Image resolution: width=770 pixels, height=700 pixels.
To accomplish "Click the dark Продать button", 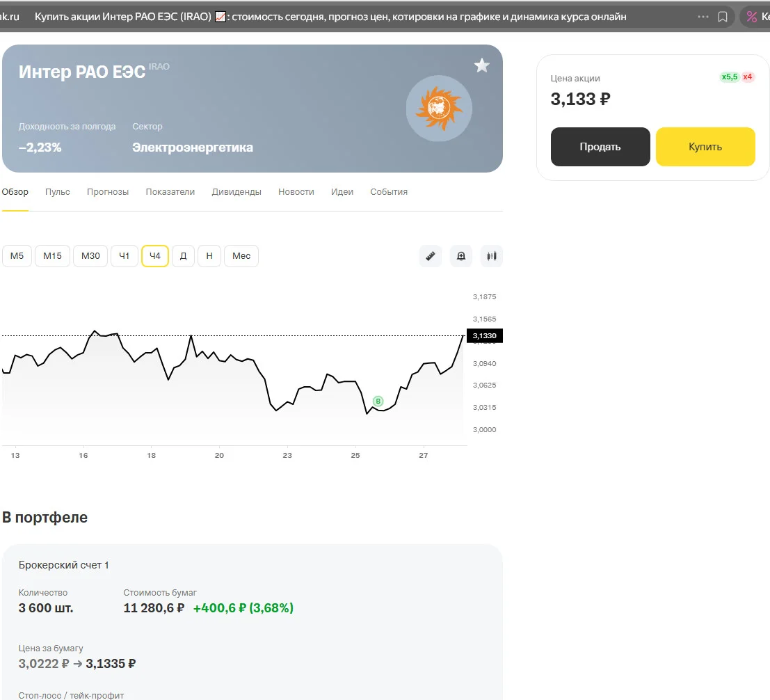I will pyautogui.click(x=600, y=147).
